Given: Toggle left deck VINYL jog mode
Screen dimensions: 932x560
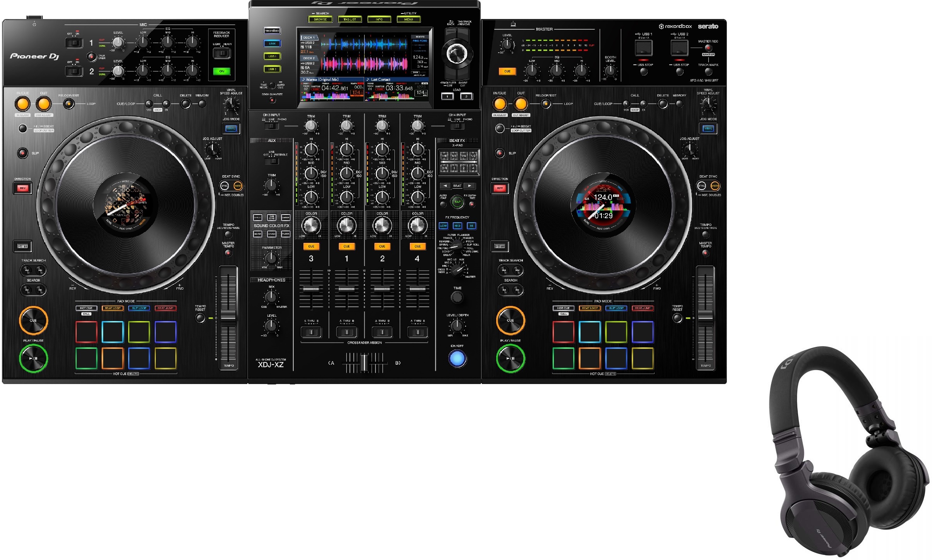Looking at the screenshot, I should click(x=231, y=128).
